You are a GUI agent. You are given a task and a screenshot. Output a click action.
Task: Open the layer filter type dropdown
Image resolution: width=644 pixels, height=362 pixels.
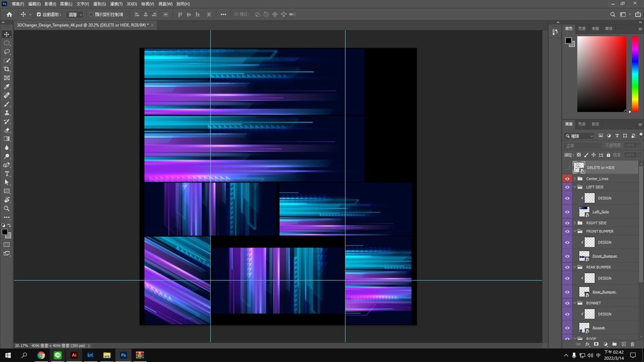tap(579, 136)
